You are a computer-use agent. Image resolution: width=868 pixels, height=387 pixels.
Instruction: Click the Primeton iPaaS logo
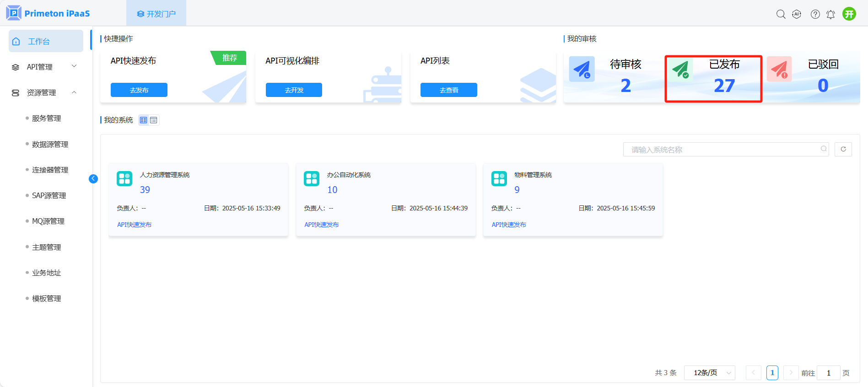click(x=48, y=13)
